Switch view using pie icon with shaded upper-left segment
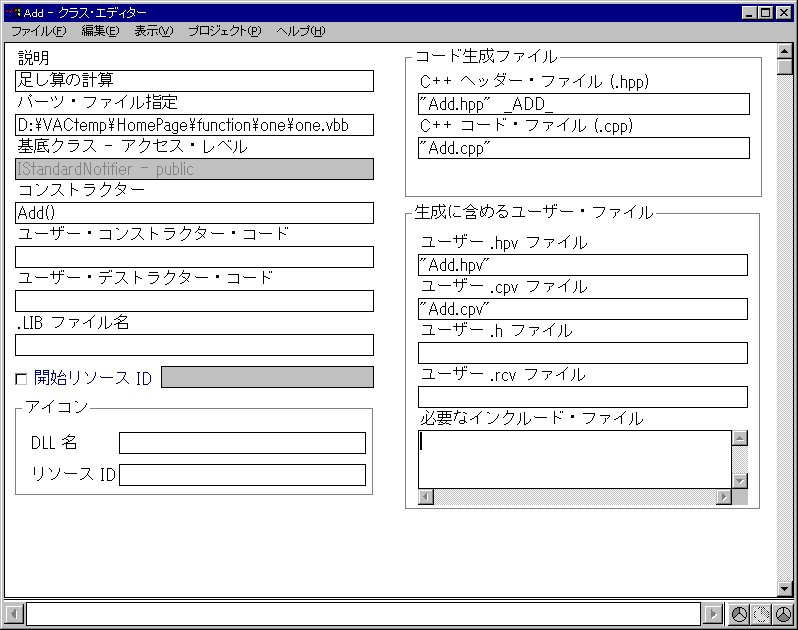 pyautogui.click(x=739, y=615)
